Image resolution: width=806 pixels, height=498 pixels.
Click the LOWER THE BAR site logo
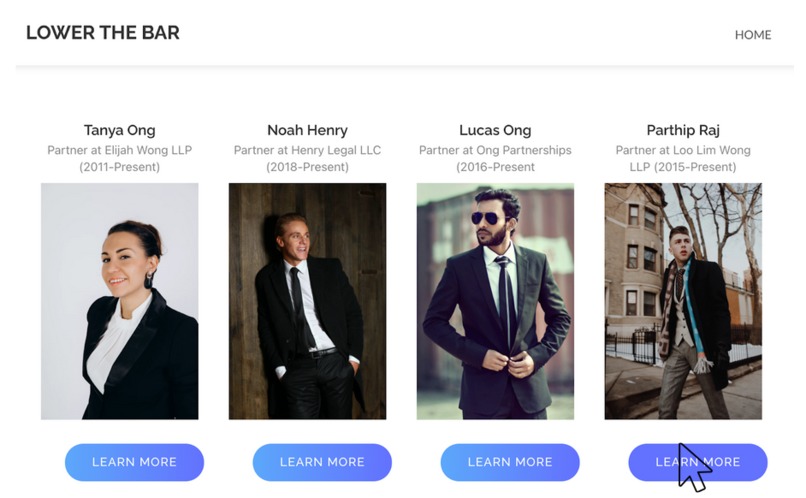103,33
